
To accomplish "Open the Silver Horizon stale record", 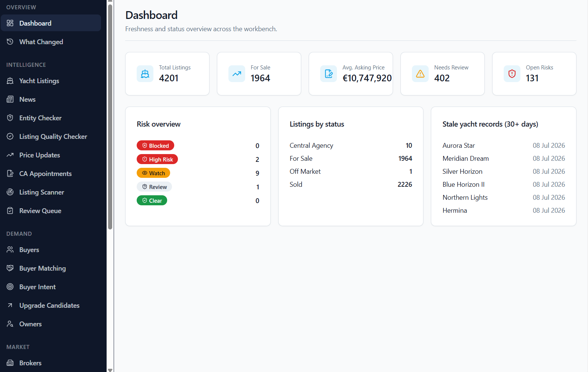I will (x=504, y=172).
